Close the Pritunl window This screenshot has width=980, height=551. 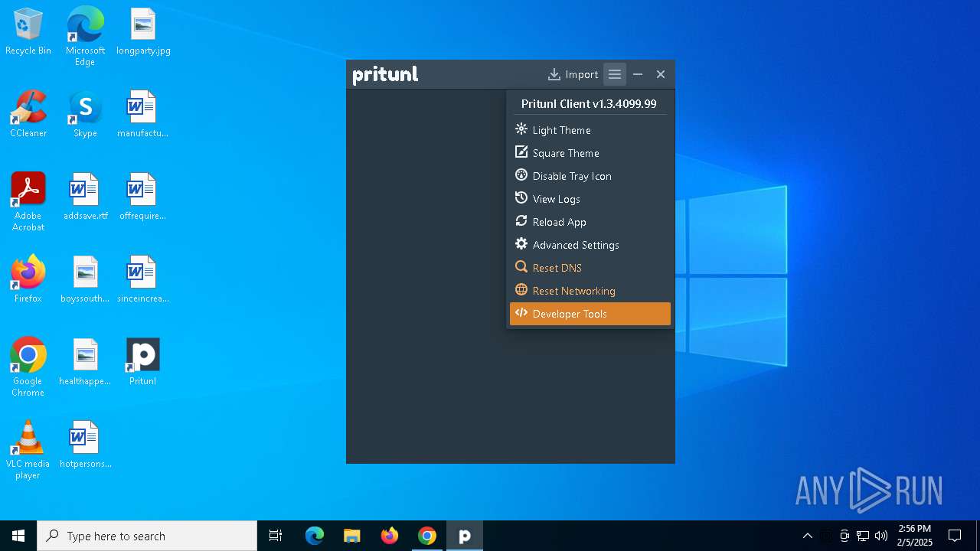[x=661, y=74]
